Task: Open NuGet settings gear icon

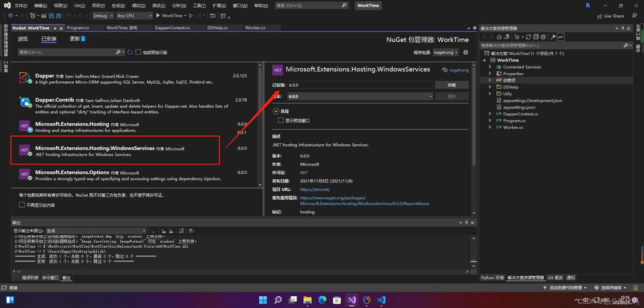Action: coord(465,52)
